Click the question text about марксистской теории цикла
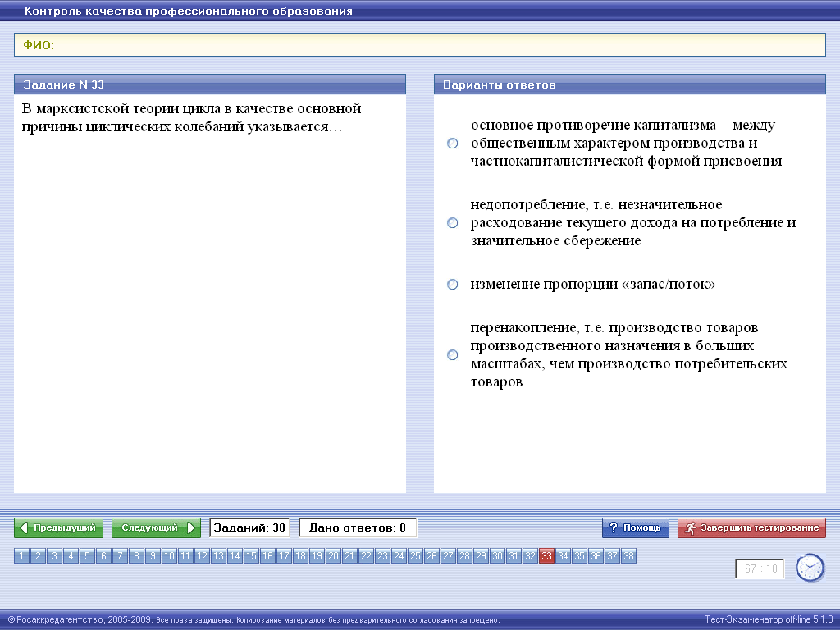This screenshot has height=630, width=840. [191, 117]
